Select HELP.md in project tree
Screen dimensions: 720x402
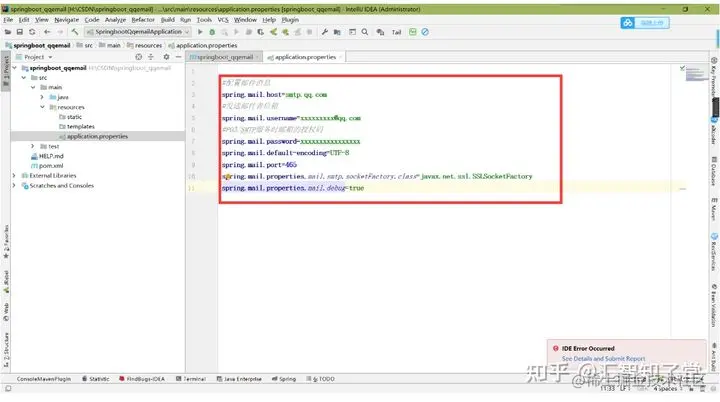47,156
